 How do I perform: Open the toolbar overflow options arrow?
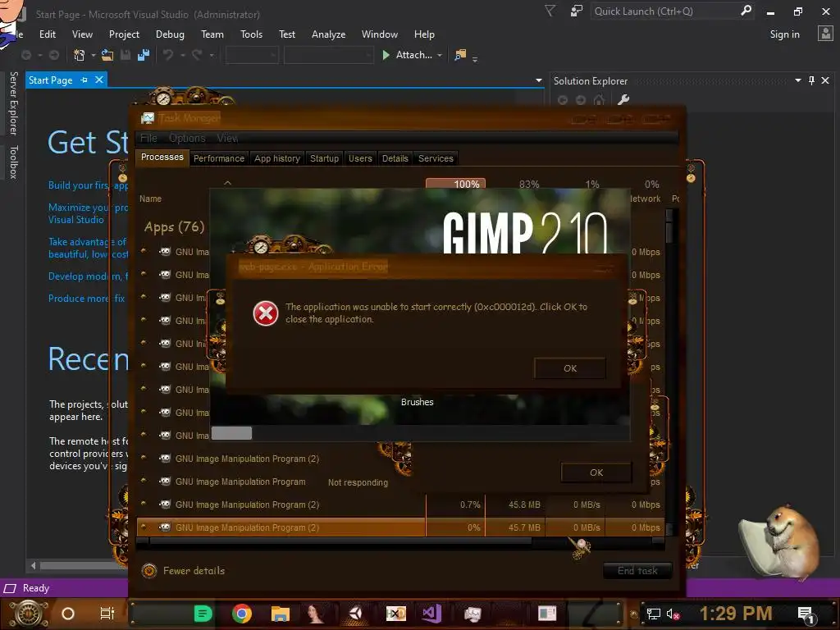(475, 59)
